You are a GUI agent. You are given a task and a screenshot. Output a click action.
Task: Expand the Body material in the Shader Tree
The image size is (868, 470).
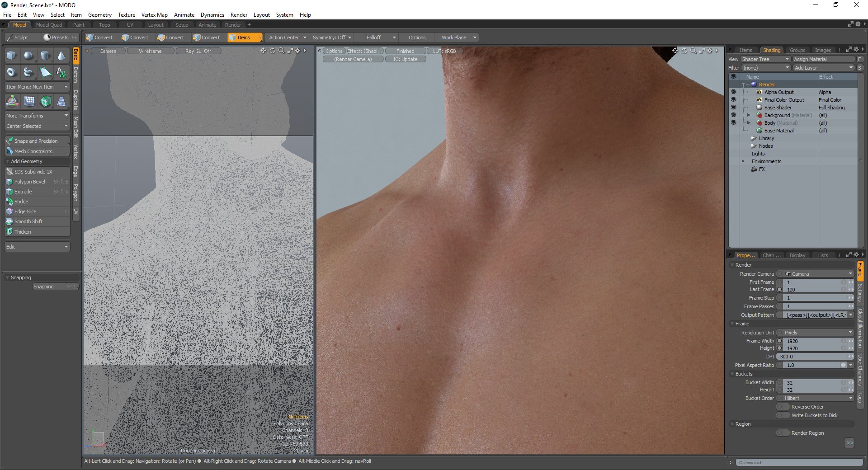(x=749, y=122)
